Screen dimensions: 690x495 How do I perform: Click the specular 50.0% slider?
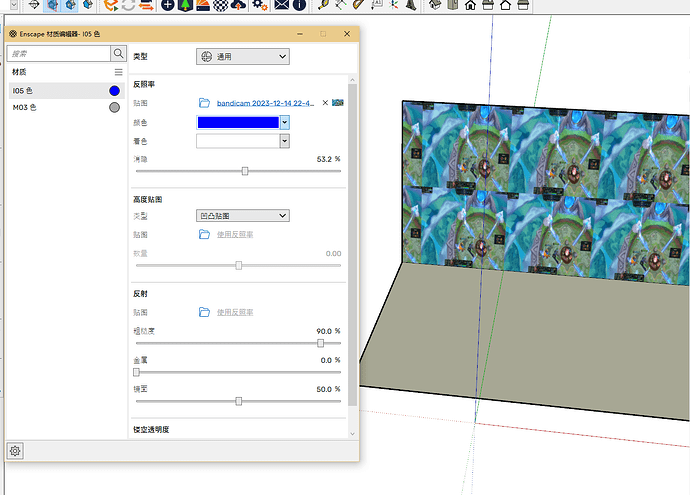click(x=238, y=401)
